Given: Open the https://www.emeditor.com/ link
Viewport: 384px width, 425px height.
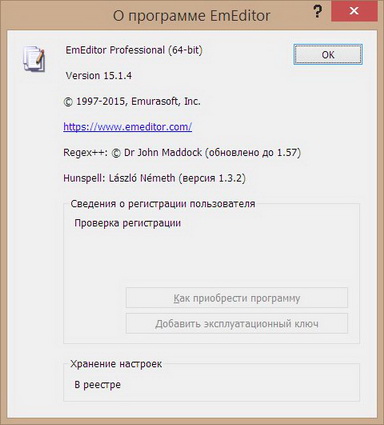Looking at the screenshot, I should (x=127, y=127).
